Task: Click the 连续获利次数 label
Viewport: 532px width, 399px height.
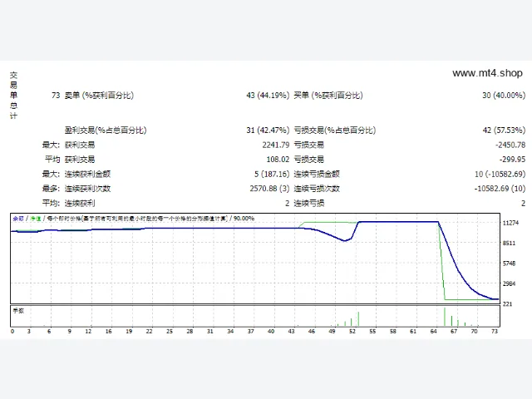Action: pos(87,189)
